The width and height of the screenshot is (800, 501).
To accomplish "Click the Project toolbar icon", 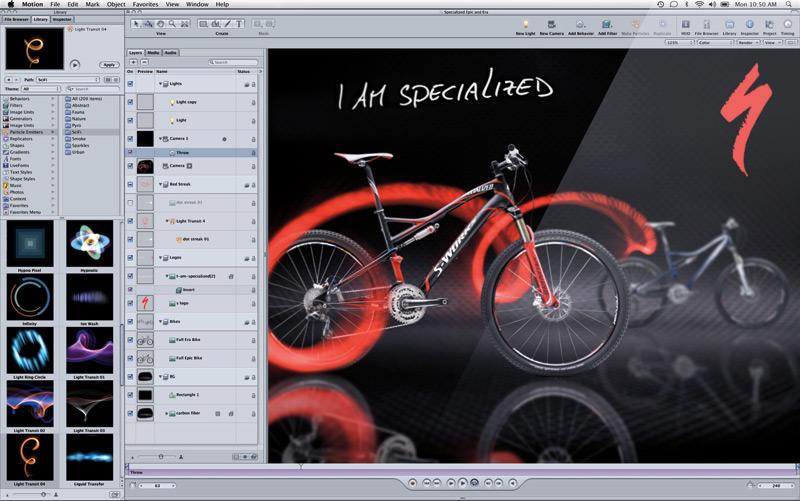I will coord(769,24).
